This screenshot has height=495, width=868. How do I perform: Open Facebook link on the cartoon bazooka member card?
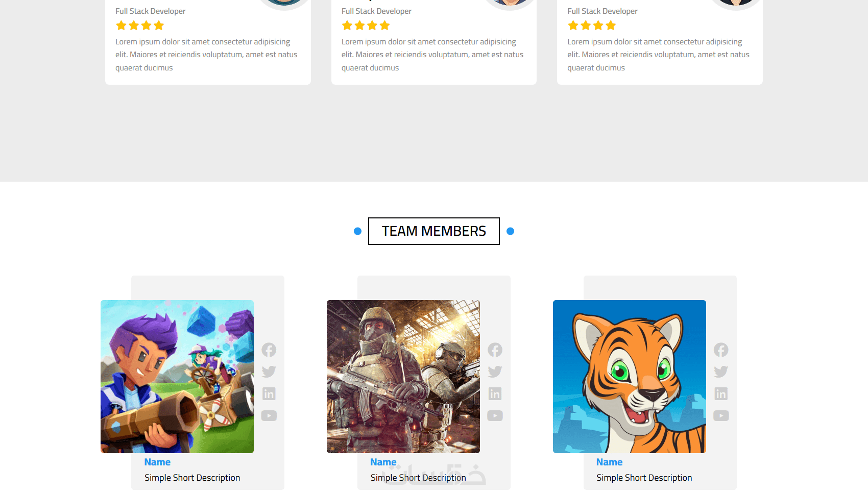(x=269, y=350)
